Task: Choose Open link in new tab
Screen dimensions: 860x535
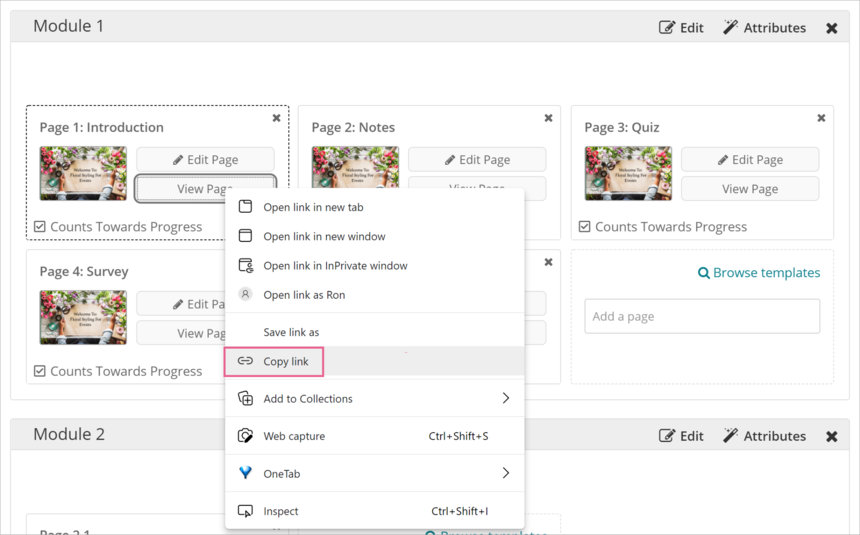Action: pos(375,207)
